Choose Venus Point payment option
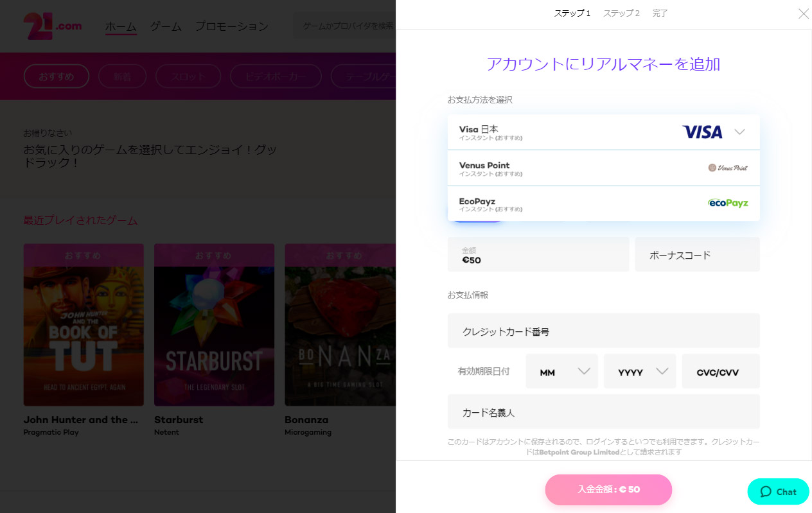The image size is (812, 513). [603, 168]
